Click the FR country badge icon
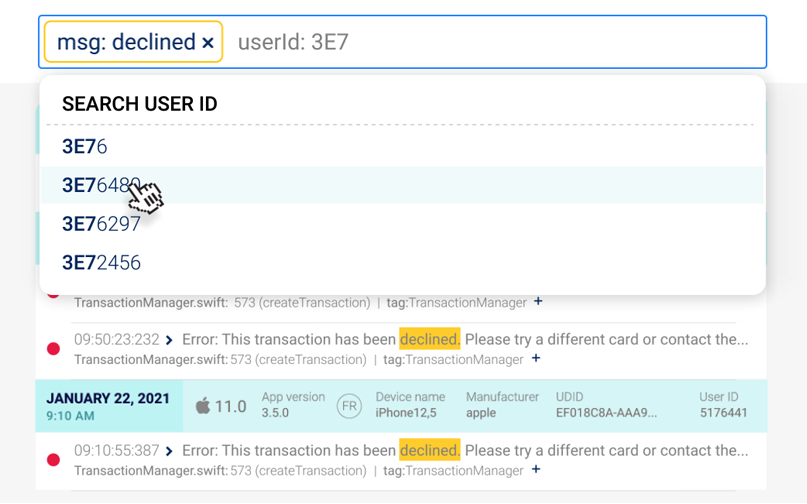The image size is (807, 504). [x=349, y=406]
